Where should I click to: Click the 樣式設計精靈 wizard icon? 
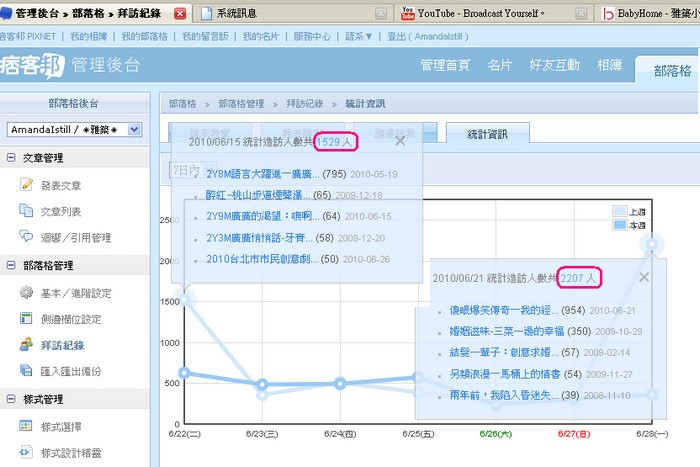(26, 452)
